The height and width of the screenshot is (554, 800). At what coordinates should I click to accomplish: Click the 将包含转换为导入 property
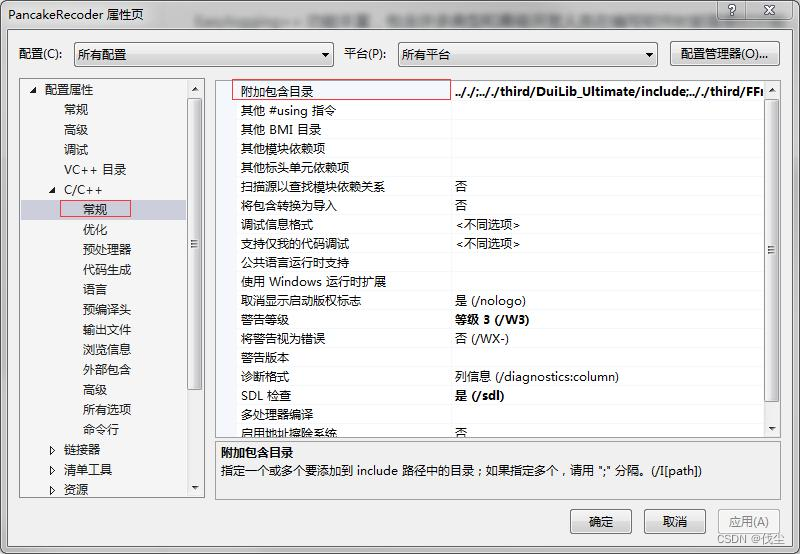pyautogui.click(x=289, y=206)
